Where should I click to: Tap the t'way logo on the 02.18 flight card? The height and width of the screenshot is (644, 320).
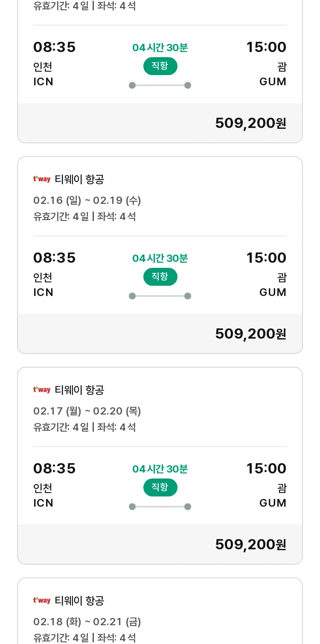(x=42, y=600)
